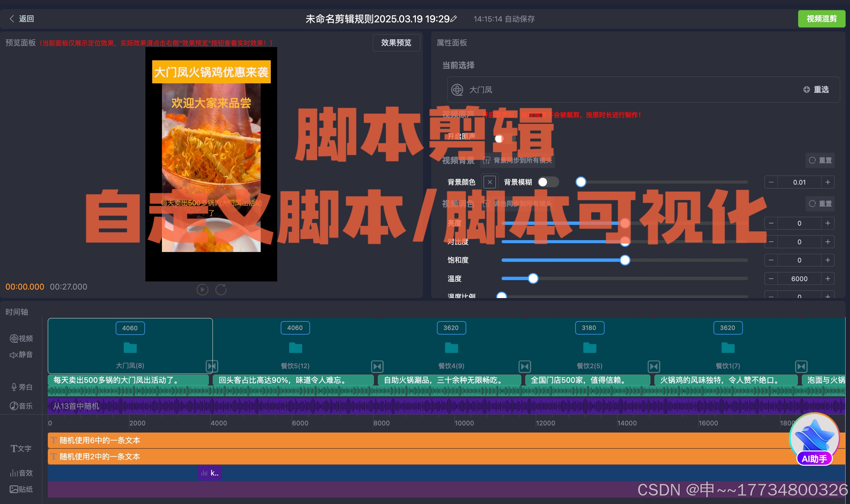The image size is (850, 504).
Task: Click the 背景颜色 swatch box
Action: coord(489,182)
